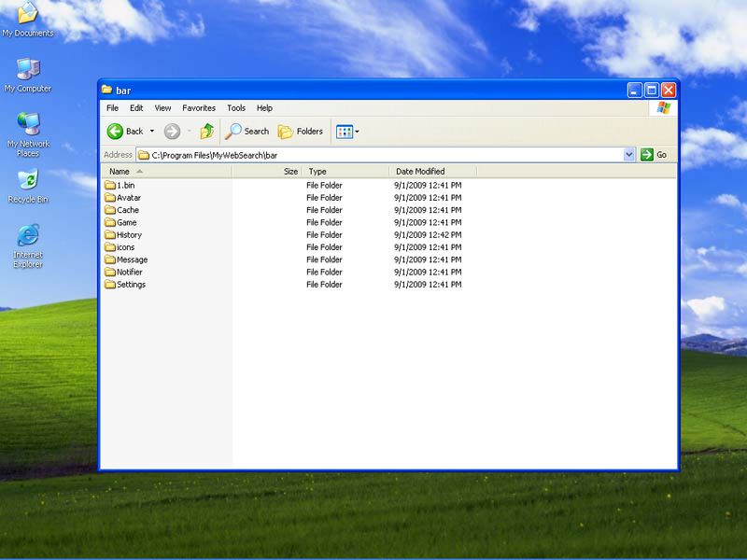
Task: Close the bar window
Action: (x=669, y=90)
